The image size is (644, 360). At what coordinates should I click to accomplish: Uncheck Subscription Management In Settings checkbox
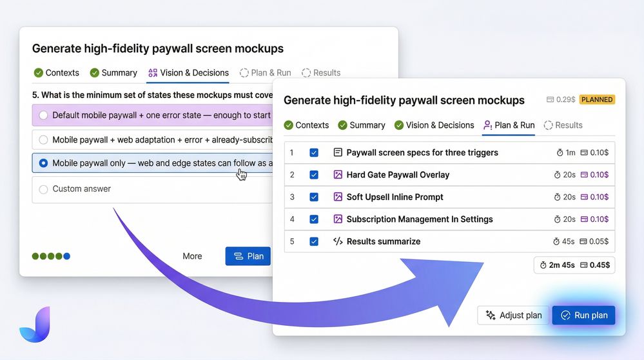tap(314, 219)
